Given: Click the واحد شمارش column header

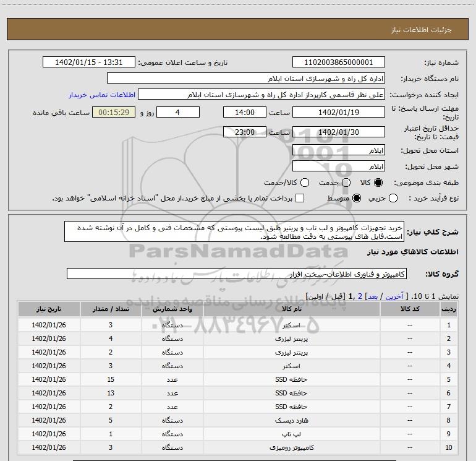Looking at the screenshot, I should (x=172, y=309).
